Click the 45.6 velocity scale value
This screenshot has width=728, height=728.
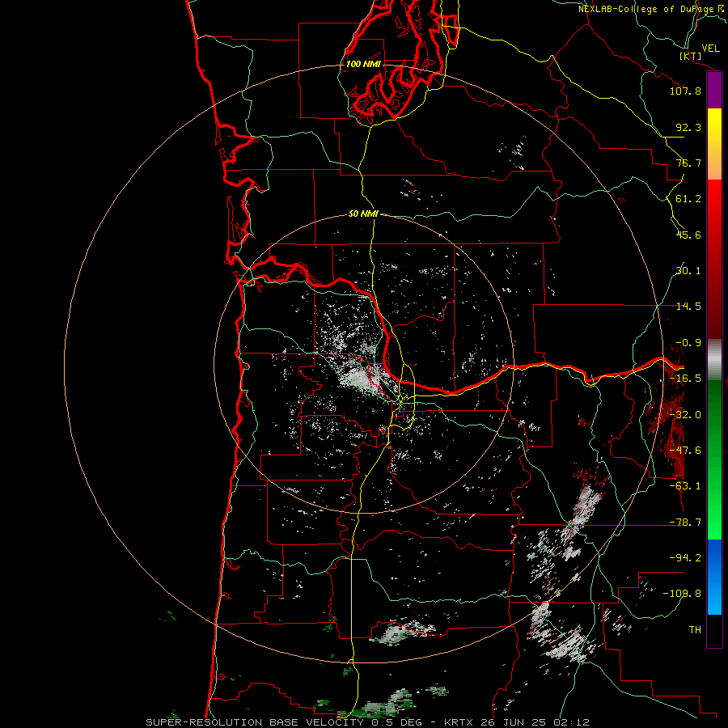pos(688,235)
